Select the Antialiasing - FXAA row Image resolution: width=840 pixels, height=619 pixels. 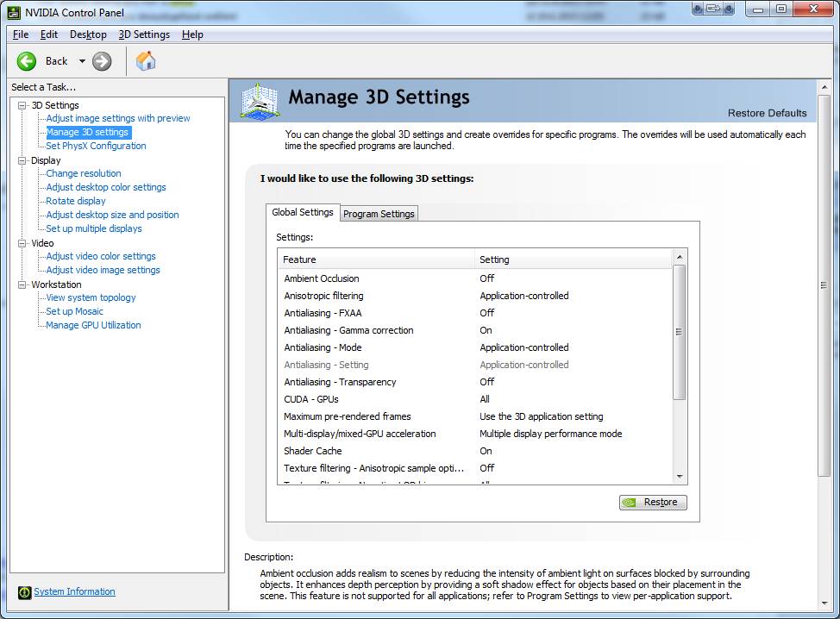point(475,313)
